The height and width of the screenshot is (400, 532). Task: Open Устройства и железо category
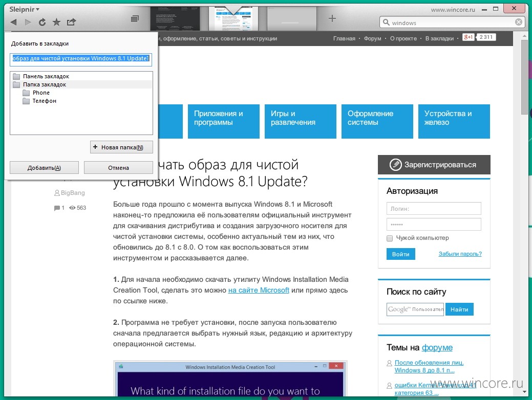[454, 121]
